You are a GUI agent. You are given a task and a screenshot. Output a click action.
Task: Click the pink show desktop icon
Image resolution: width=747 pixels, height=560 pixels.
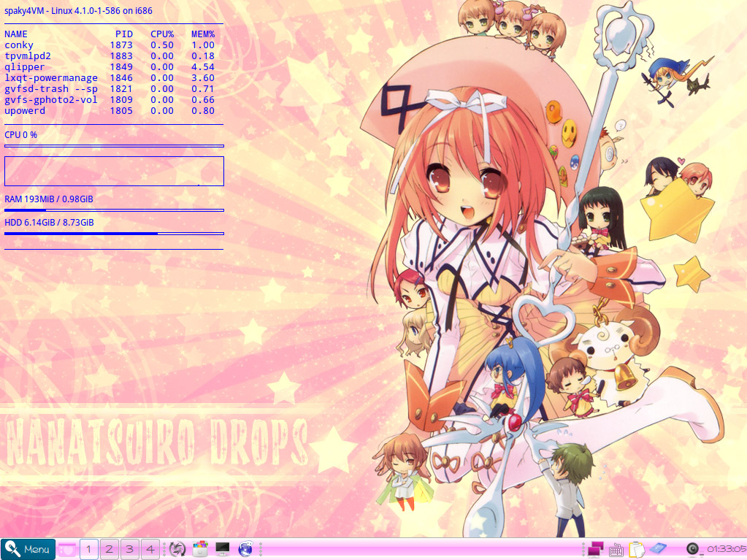67,549
